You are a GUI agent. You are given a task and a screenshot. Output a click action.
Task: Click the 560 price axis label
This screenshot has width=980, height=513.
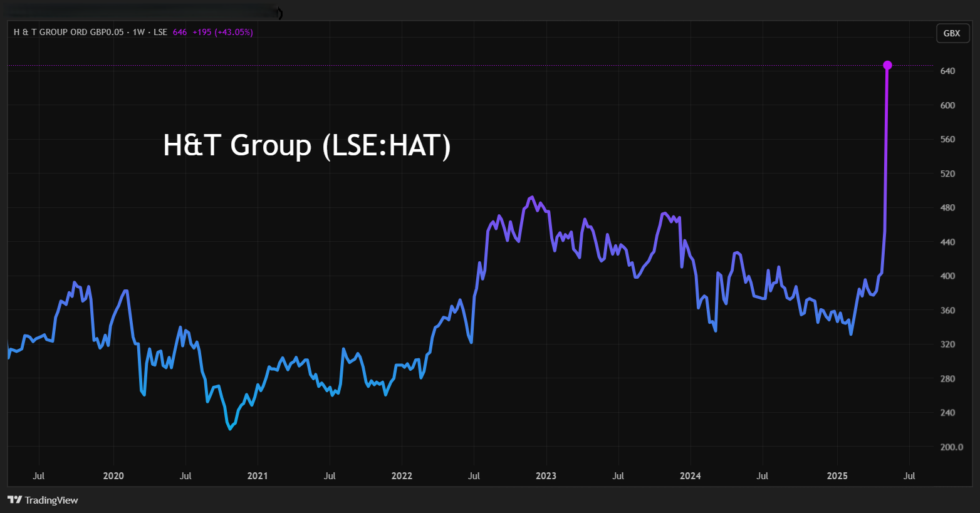tap(947, 139)
